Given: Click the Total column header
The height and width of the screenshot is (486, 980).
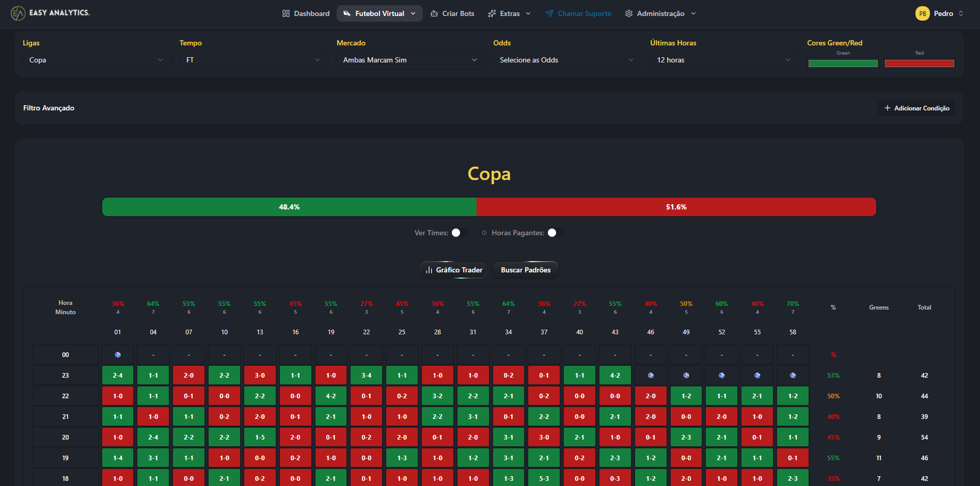Looking at the screenshot, I should (924, 307).
